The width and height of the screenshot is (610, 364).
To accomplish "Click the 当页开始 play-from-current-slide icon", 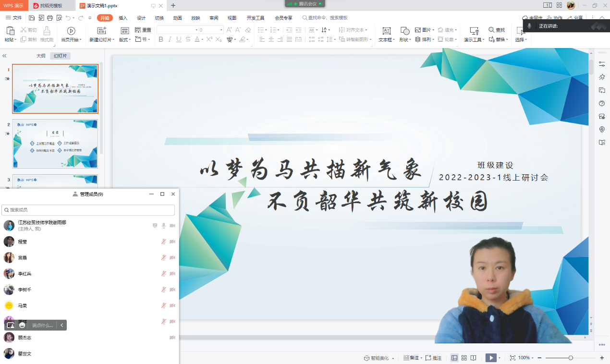I will (x=71, y=31).
